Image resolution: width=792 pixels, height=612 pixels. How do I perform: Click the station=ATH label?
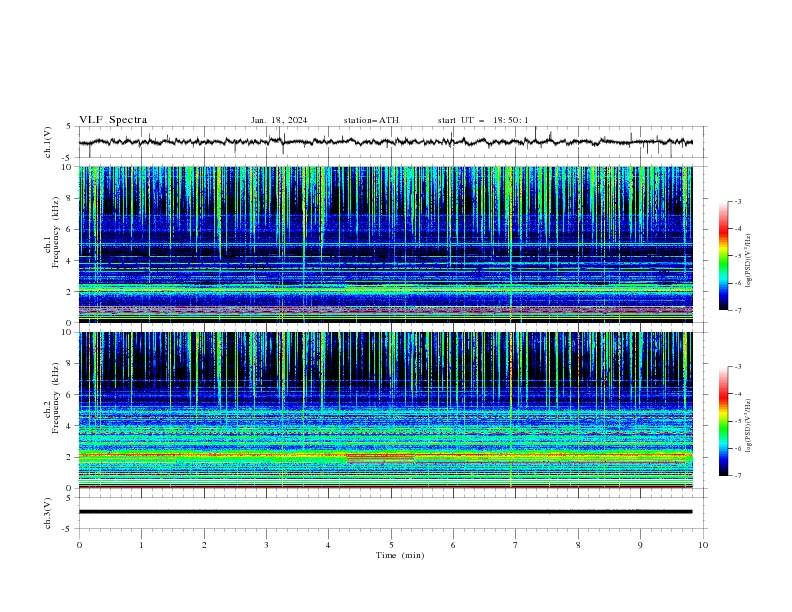pyautogui.click(x=371, y=120)
